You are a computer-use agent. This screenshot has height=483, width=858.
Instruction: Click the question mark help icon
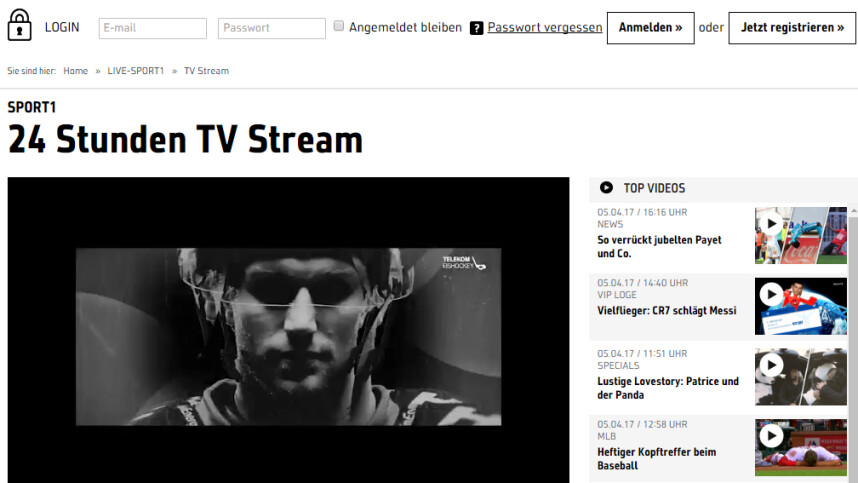coord(477,28)
